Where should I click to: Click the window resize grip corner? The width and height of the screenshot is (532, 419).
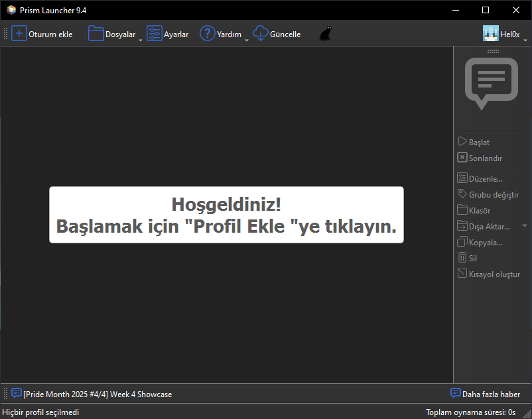[527, 414]
